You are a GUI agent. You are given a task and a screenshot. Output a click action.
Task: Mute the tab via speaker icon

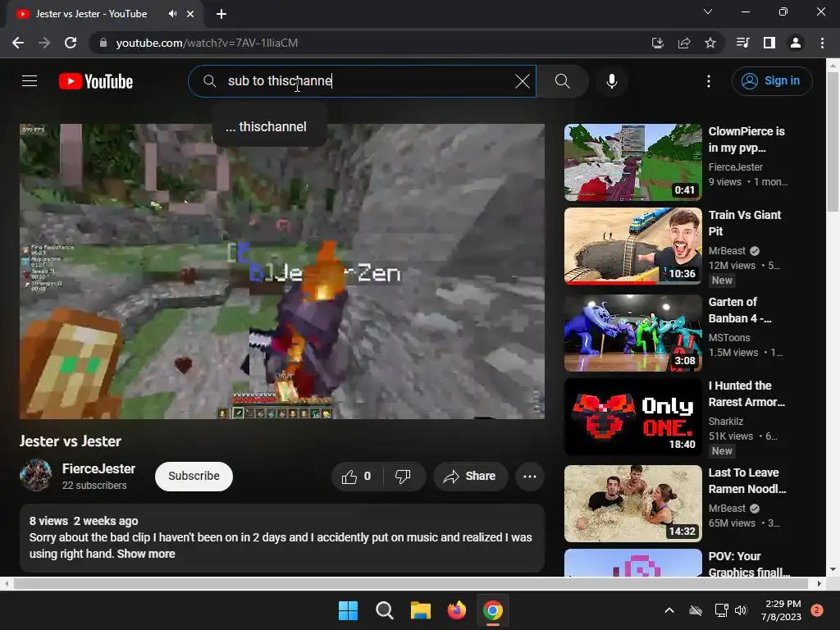pos(172,14)
